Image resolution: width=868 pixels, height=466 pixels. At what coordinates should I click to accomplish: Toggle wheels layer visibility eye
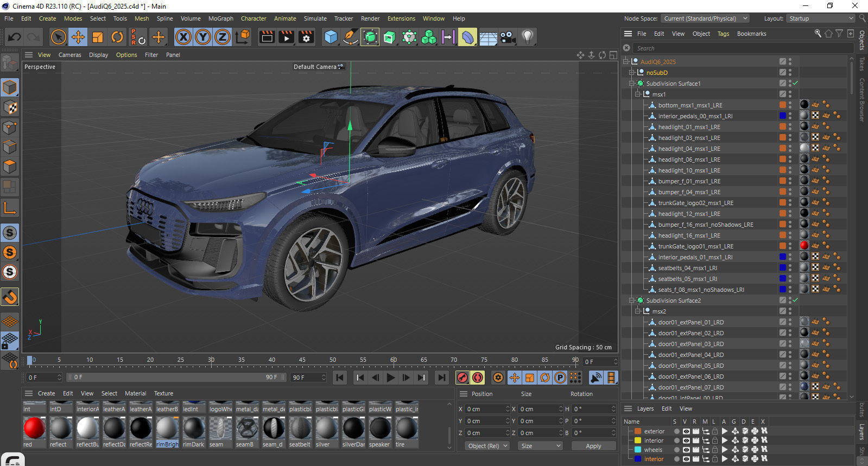pyautogui.click(x=686, y=450)
